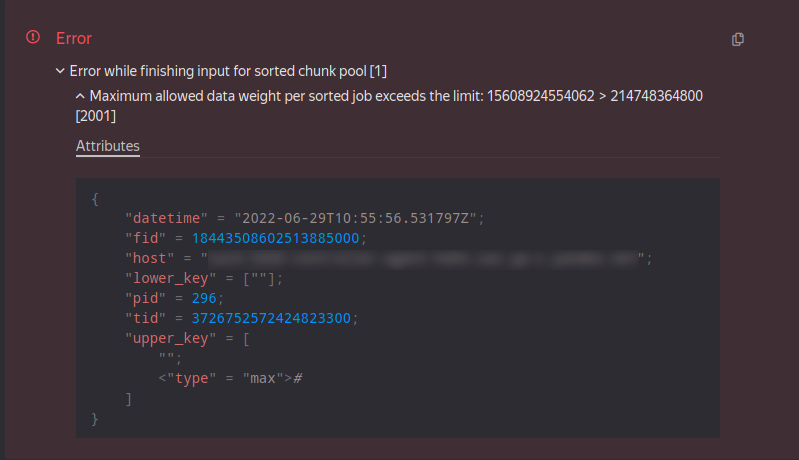The width and height of the screenshot is (799, 460).
Task: Click the fid value 18443508602513885000
Action: click(x=275, y=238)
